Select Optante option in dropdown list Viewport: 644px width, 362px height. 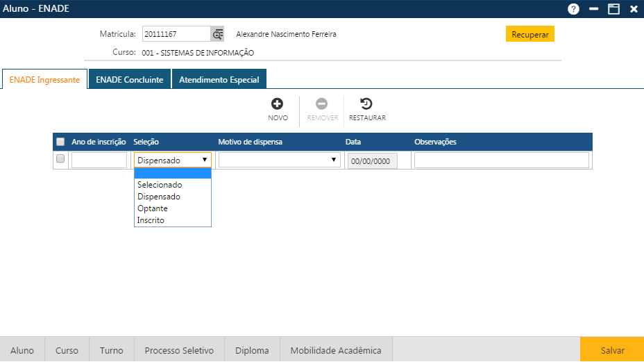click(x=153, y=208)
